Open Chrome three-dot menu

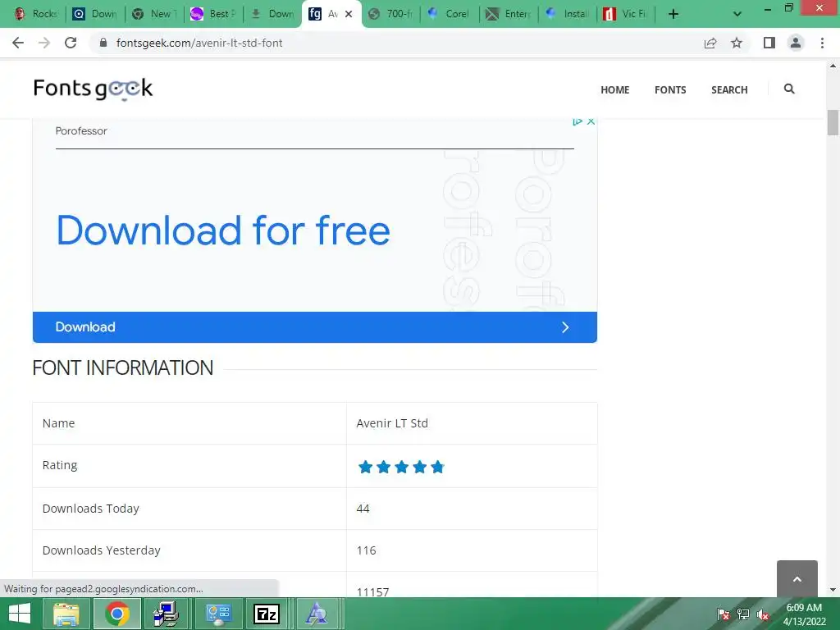coord(822,43)
